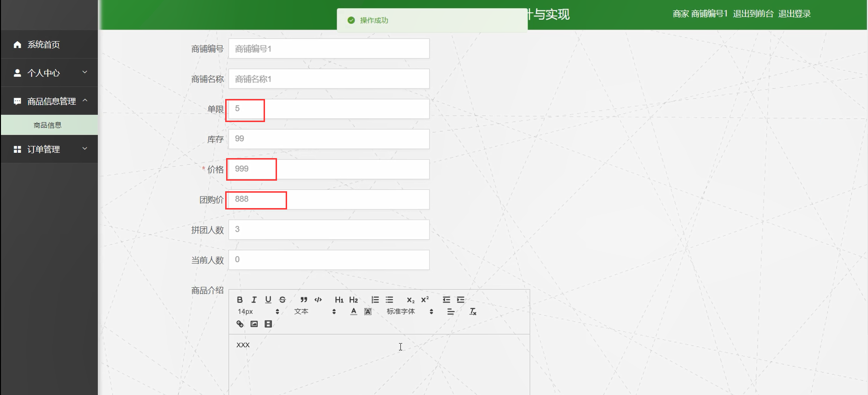Screen dimensions: 868x395
Task: Click the 退出到前台 link
Action: click(x=753, y=13)
